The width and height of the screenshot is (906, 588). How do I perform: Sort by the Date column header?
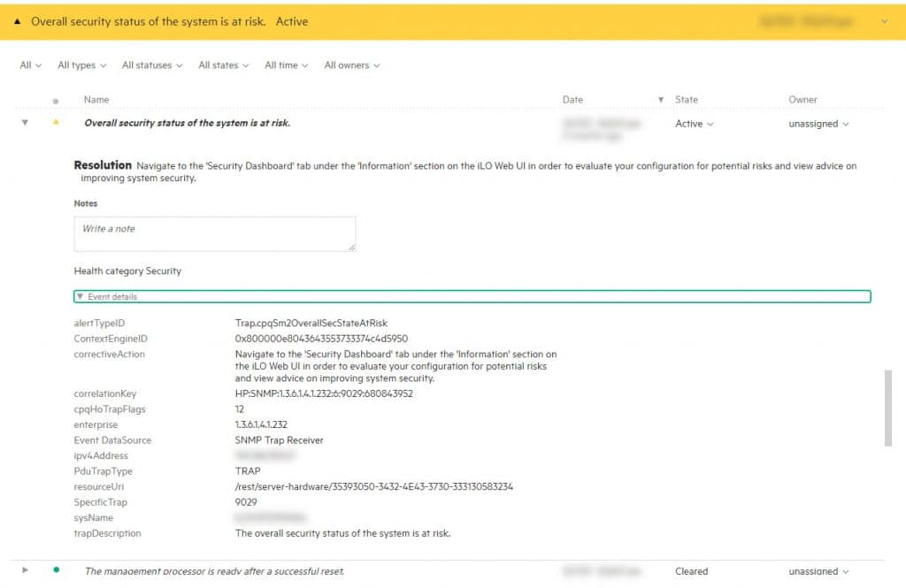[572, 99]
